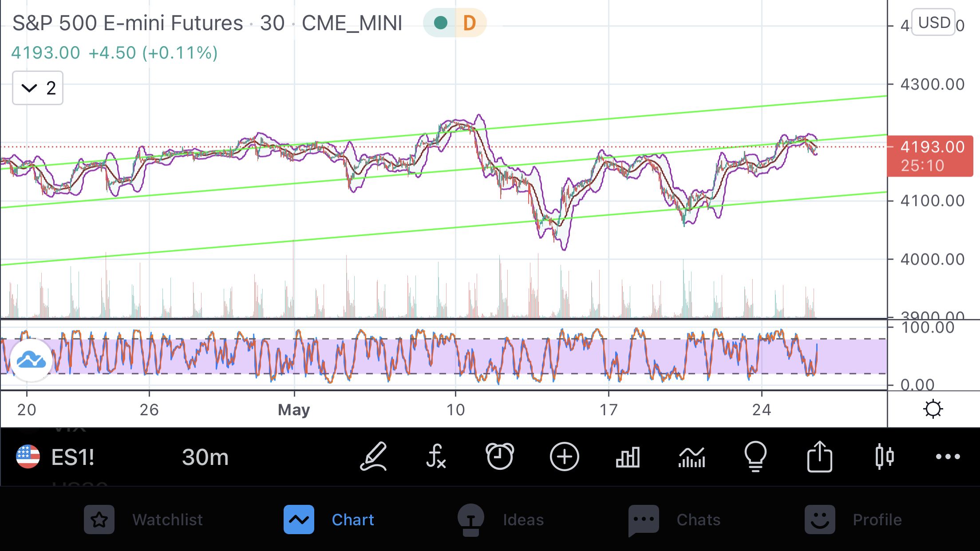980x551 pixels.
Task: Tap the S&P 500 E-mini Futures title
Action: coord(128,23)
